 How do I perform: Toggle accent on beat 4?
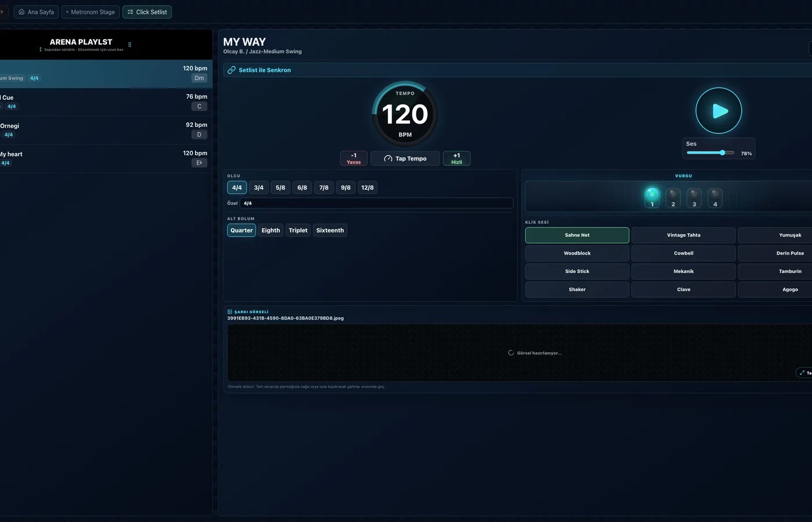pos(715,197)
